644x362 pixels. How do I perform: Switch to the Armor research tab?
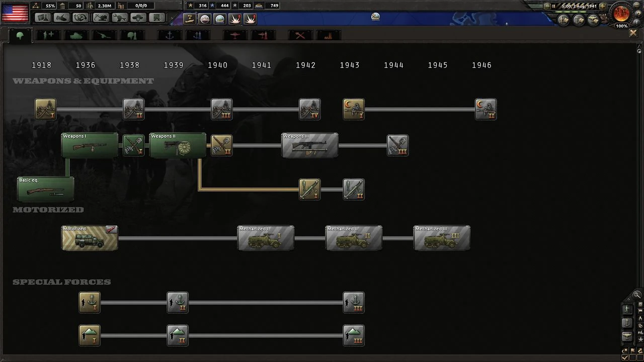[76, 35]
